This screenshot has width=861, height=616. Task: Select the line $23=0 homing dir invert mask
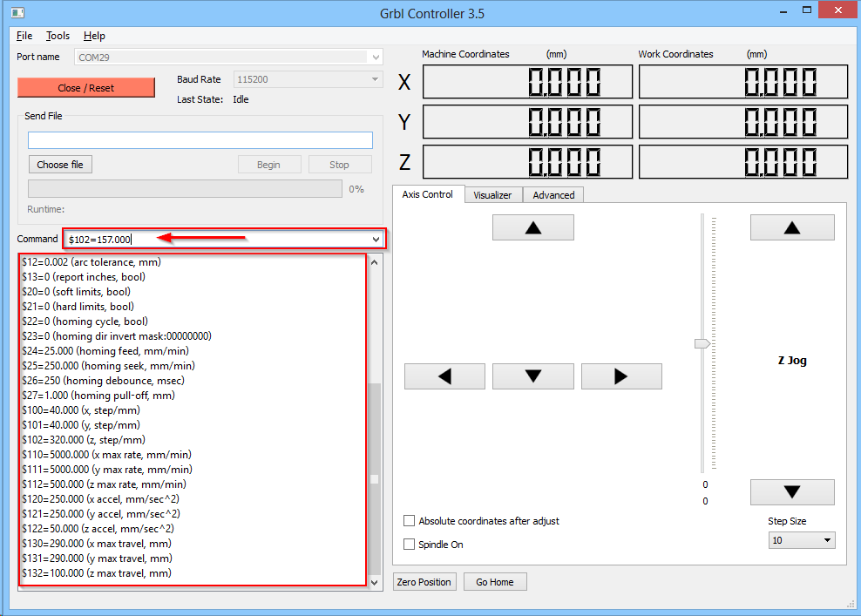tap(117, 336)
